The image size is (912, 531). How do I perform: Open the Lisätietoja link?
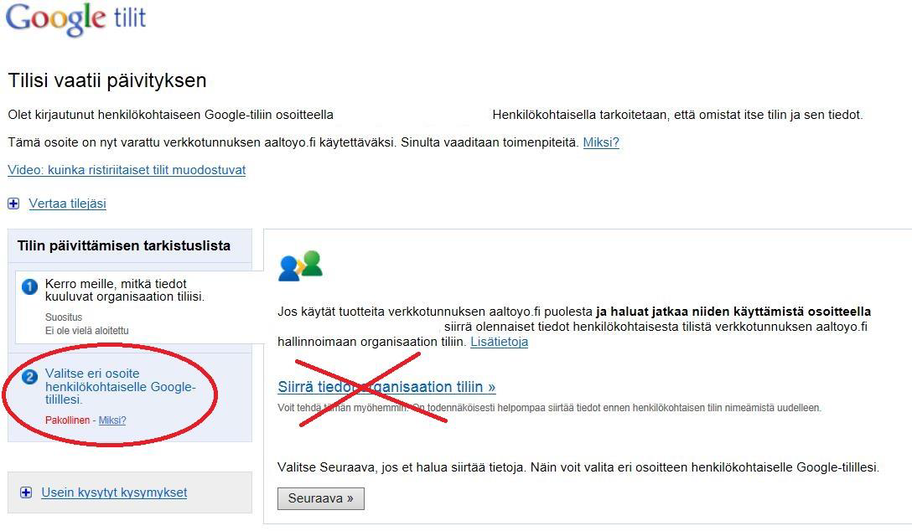[x=499, y=342]
